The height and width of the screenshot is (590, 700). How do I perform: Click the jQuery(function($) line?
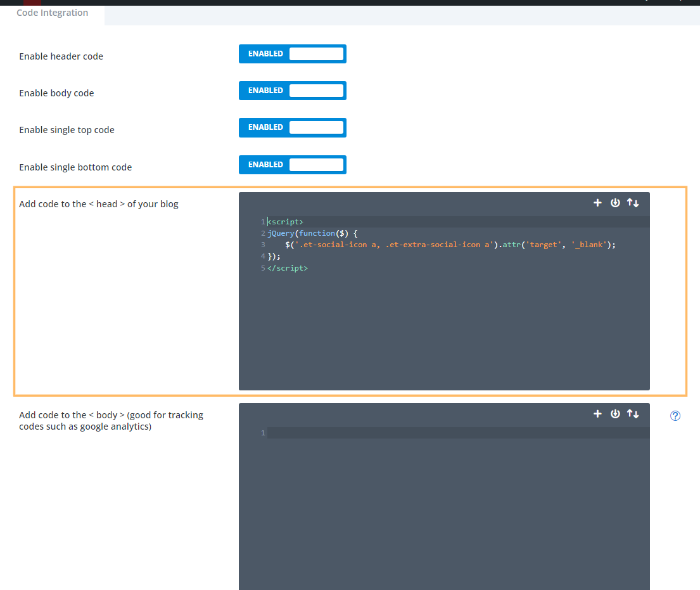pyautogui.click(x=312, y=234)
